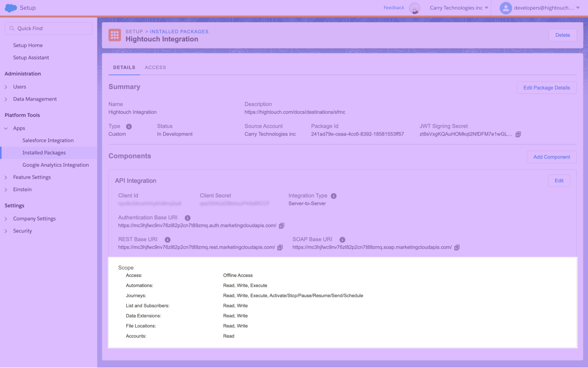Click Edit Package Details button
The image size is (588, 368).
pyautogui.click(x=547, y=88)
